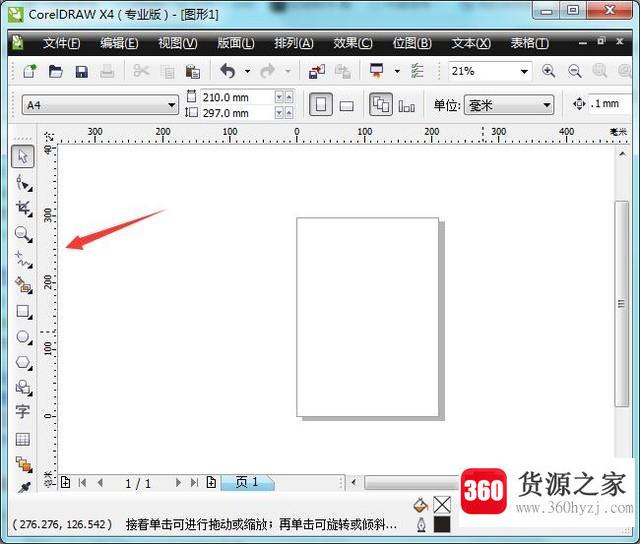Image resolution: width=640 pixels, height=544 pixels.
Task: Open the 效果(C) menu
Action: (x=353, y=43)
